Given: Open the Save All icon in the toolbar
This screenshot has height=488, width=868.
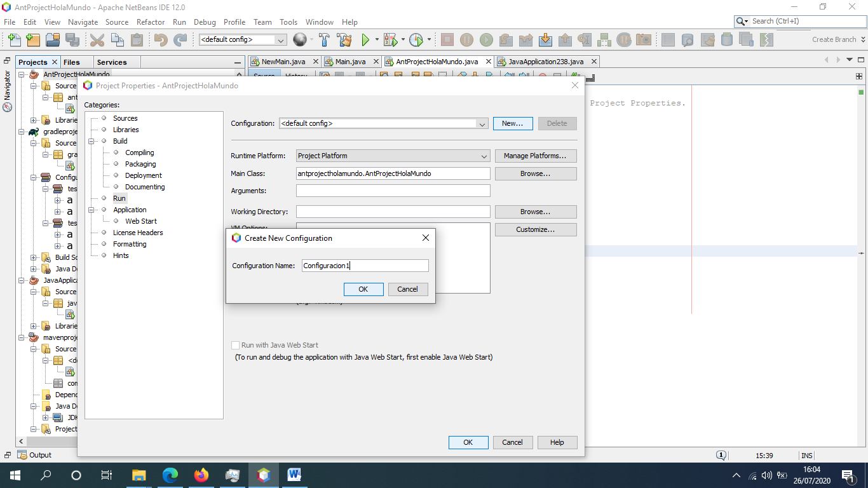Looking at the screenshot, I should point(72,39).
